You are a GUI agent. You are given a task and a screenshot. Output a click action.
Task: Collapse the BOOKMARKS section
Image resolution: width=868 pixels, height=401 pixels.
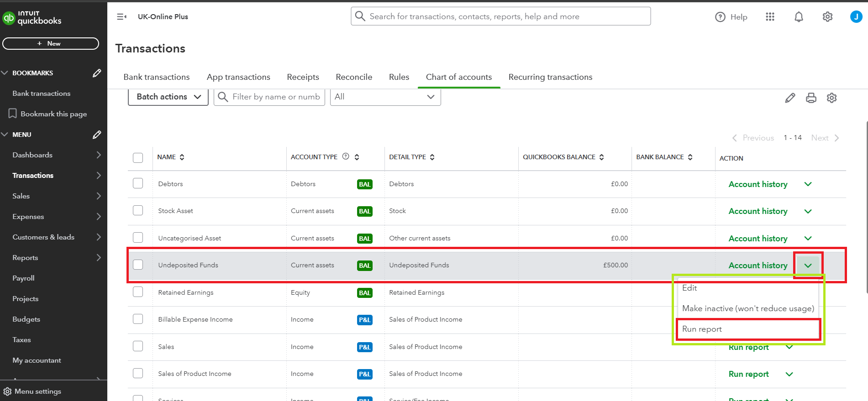(5, 73)
